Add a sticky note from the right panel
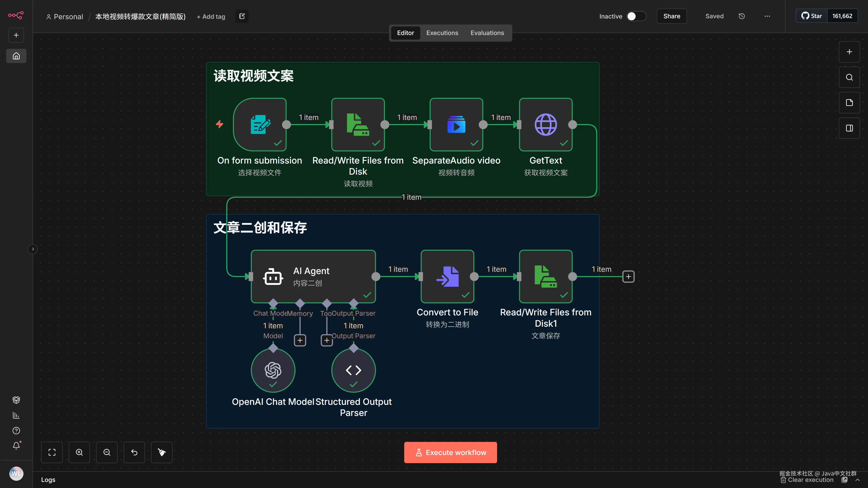Image resolution: width=868 pixels, height=488 pixels. point(849,103)
